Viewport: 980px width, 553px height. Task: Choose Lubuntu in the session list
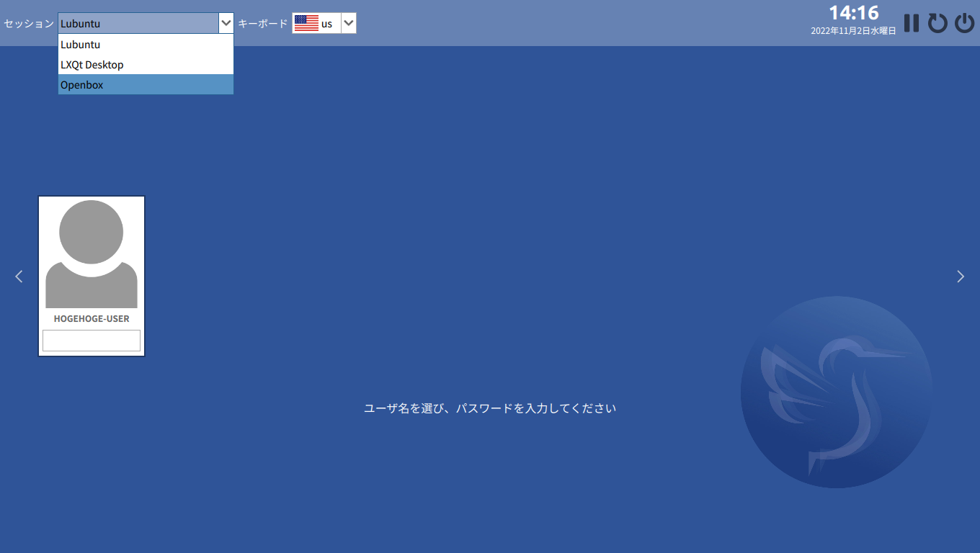[146, 45]
